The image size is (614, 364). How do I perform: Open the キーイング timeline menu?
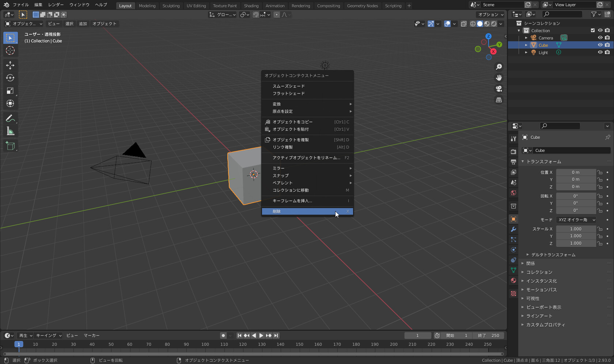(x=49, y=336)
